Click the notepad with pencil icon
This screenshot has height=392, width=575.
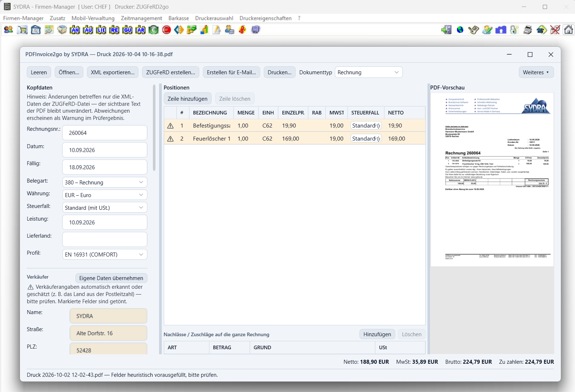tap(217, 30)
